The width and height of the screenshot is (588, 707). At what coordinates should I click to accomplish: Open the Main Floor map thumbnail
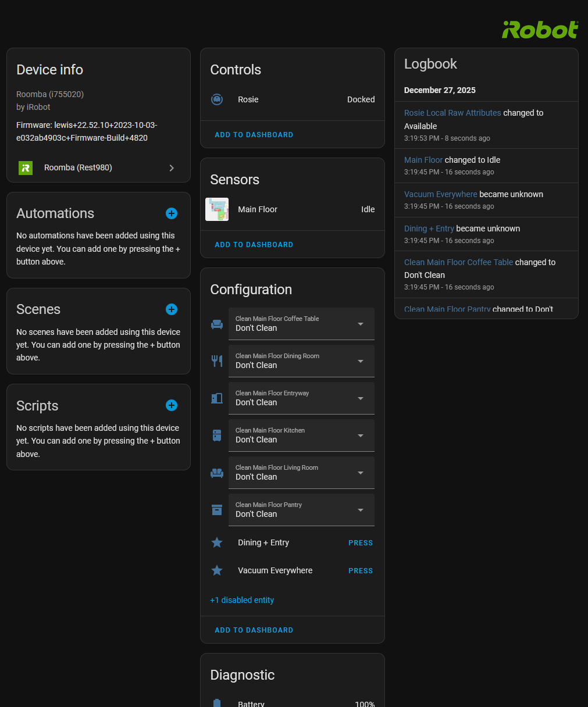pos(217,209)
